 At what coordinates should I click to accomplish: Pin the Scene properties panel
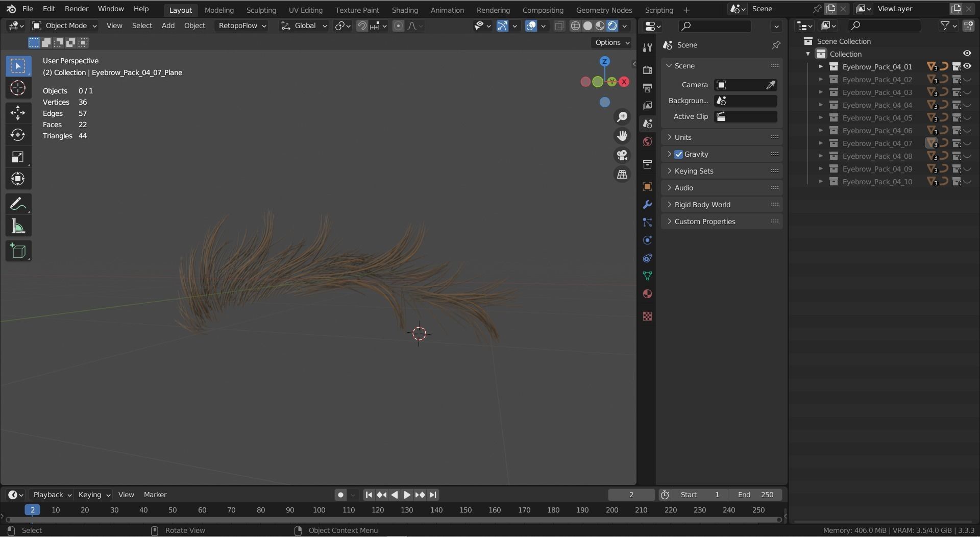[x=776, y=45]
